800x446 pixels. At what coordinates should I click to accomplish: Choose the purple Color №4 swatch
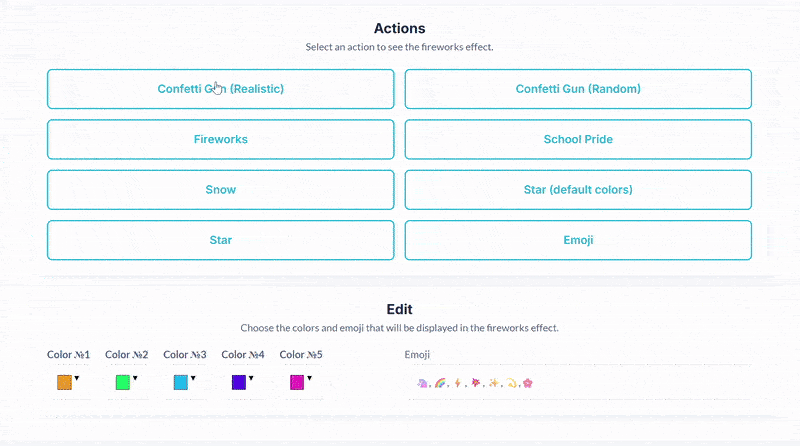point(239,382)
